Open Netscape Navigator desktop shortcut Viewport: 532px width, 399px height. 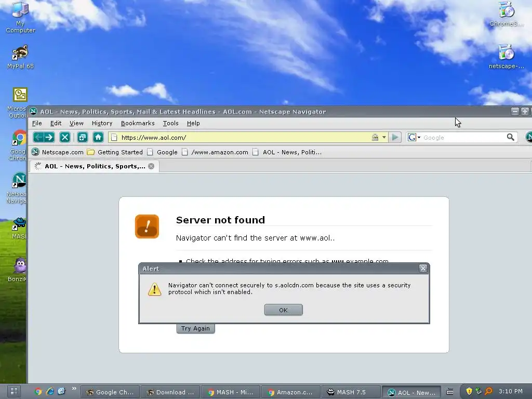(17, 188)
